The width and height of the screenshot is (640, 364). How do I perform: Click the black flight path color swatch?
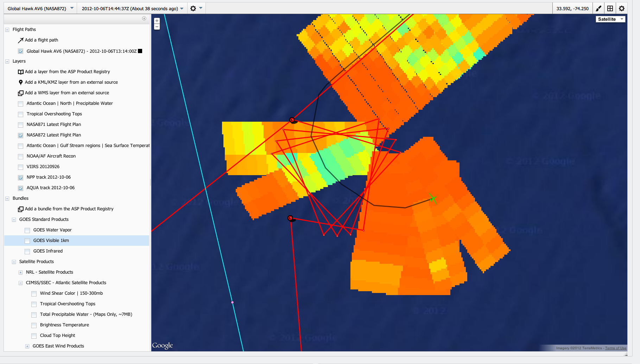pos(140,51)
